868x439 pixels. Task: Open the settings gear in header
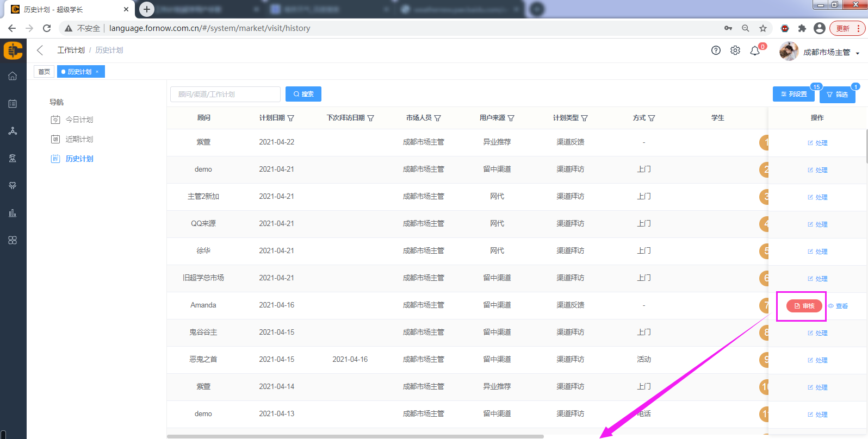pos(735,51)
